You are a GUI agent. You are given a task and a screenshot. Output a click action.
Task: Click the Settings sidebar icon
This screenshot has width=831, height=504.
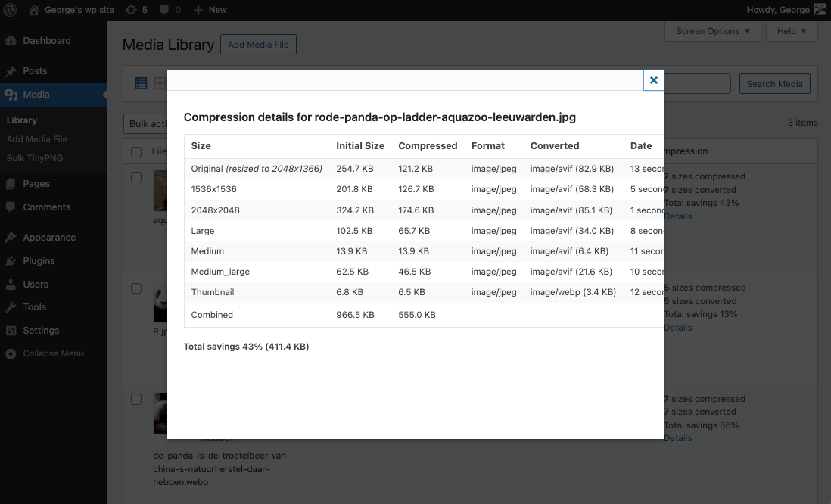[x=11, y=331]
